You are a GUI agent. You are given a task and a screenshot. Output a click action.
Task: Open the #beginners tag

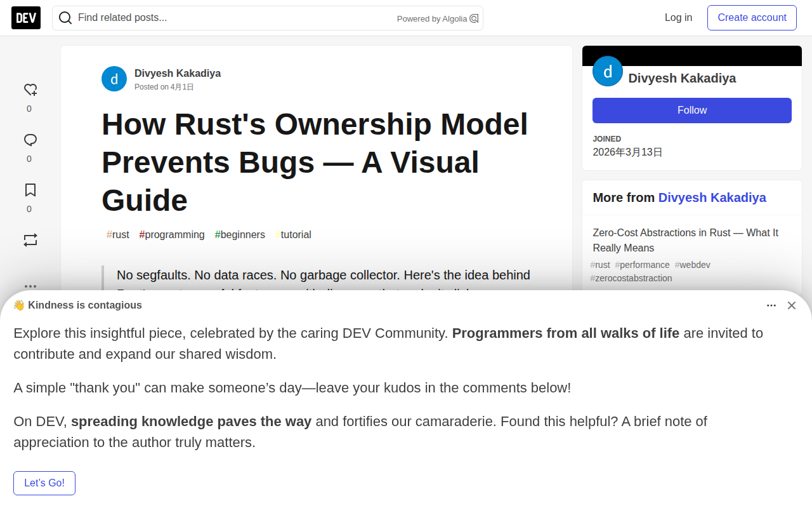click(240, 235)
